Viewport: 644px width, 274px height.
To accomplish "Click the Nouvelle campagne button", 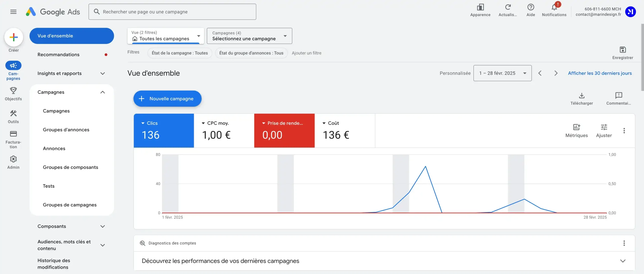I will click(x=167, y=99).
